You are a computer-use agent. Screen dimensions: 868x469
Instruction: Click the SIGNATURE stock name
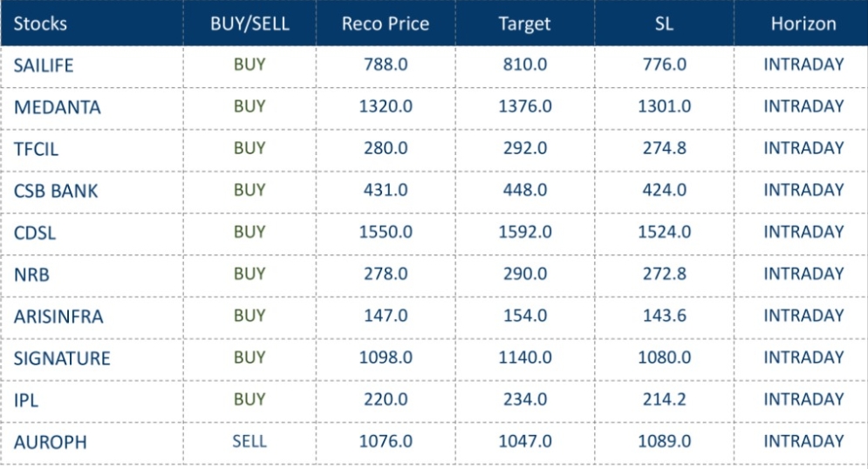[62, 358]
